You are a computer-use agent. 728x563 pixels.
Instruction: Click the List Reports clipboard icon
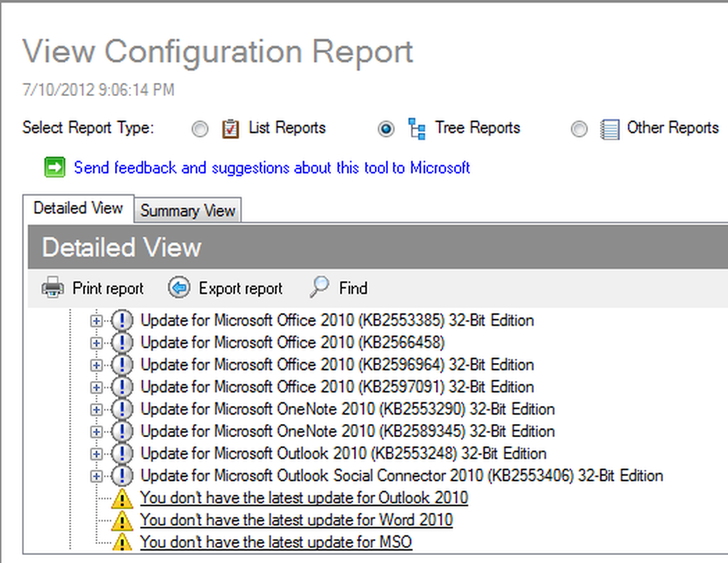(230, 129)
